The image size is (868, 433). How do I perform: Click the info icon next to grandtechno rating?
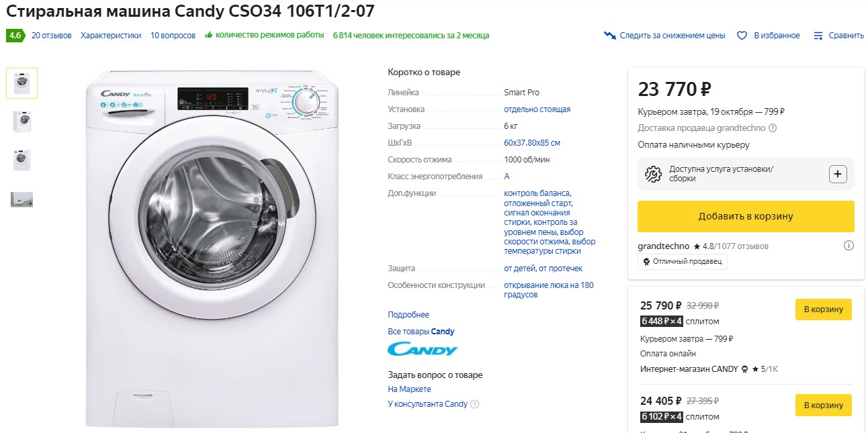point(849,246)
